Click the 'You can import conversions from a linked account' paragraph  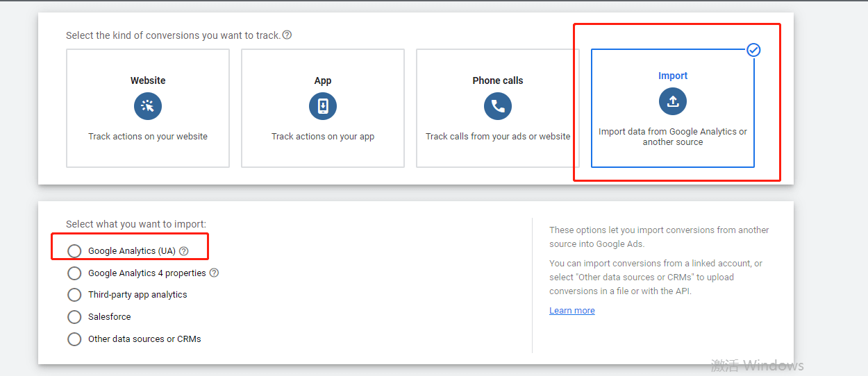[x=656, y=277]
